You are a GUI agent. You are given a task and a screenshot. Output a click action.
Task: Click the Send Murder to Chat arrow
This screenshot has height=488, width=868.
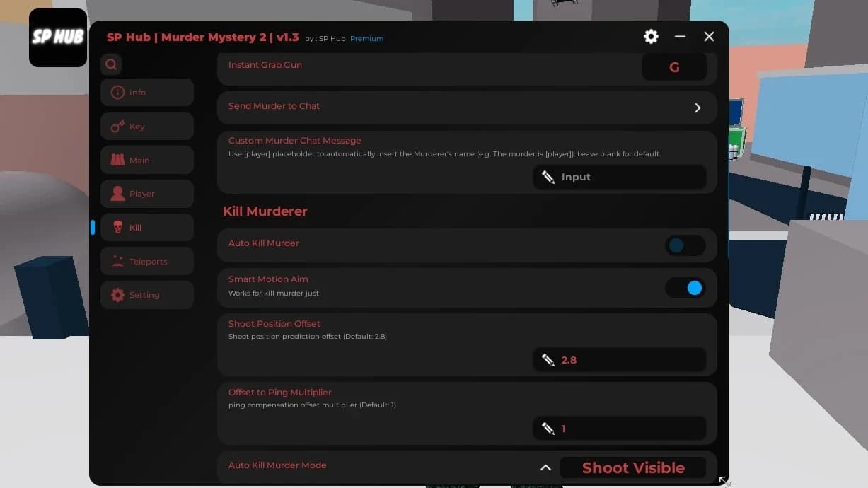[x=698, y=108]
